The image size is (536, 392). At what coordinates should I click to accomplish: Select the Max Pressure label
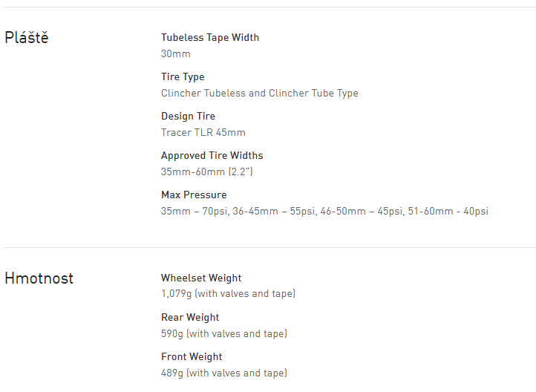tap(194, 195)
